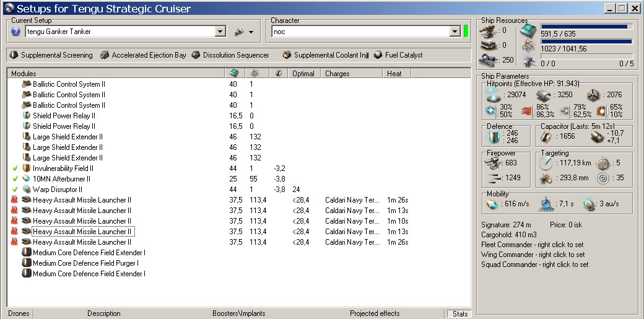Click the warp speed icon showing 3 au/s
This screenshot has height=319, width=644.
pyautogui.click(x=588, y=204)
